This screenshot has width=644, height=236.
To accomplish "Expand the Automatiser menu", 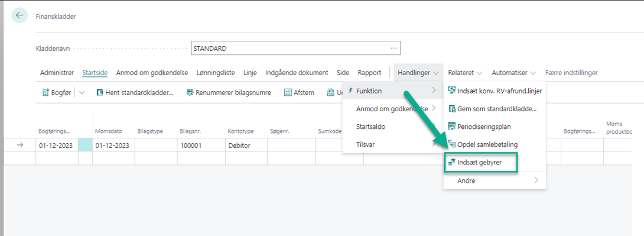I will [514, 73].
